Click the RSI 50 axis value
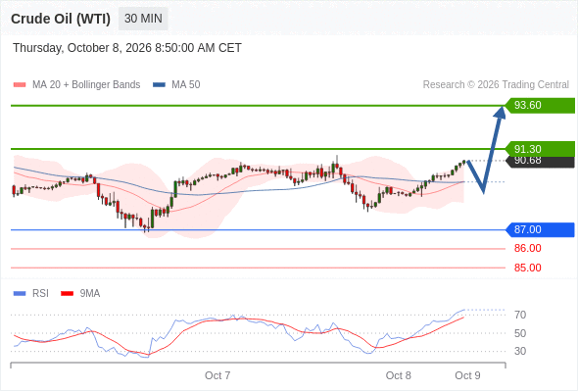Viewport: 578px width, 392px height. pos(520,333)
